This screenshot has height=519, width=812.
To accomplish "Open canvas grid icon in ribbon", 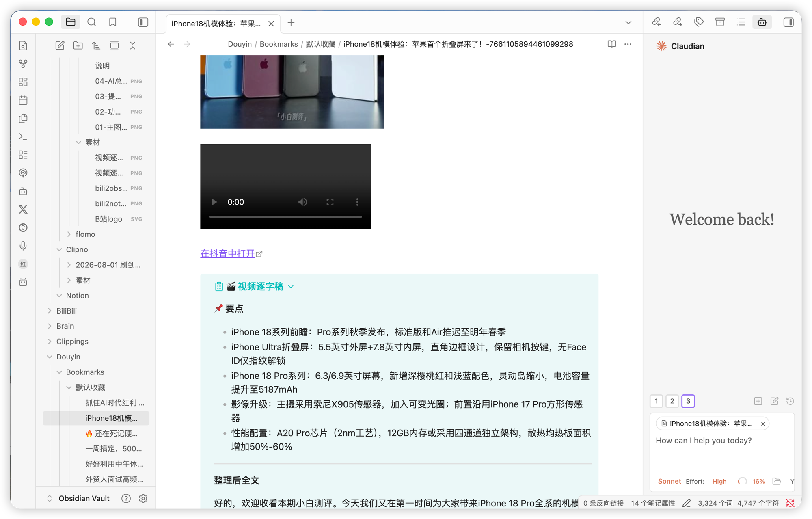I will (x=23, y=82).
